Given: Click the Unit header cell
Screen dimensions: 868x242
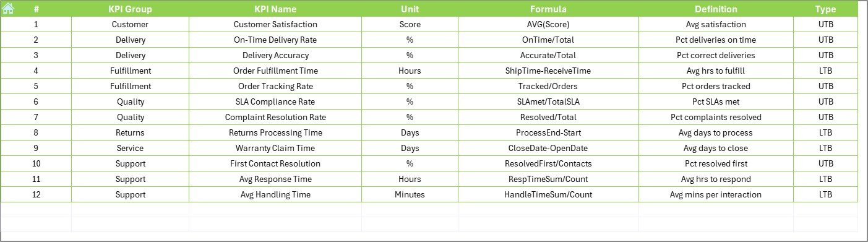Looking at the screenshot, I should [410, 9].
